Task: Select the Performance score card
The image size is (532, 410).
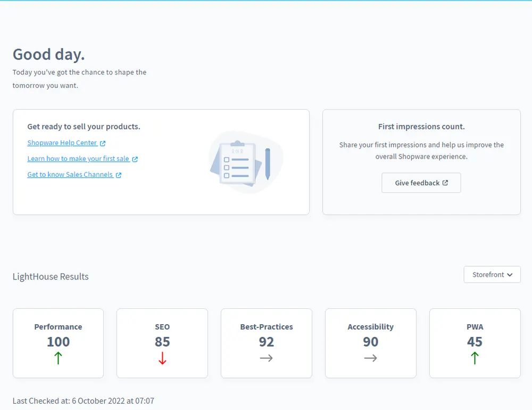Action: pyautogui.click(x=58, y=343)
